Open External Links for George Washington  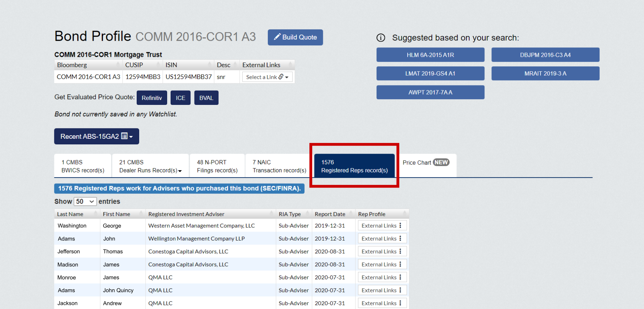coord(382,226)
